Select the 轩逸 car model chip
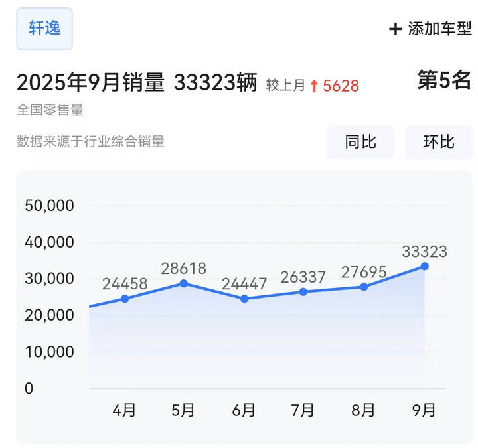This screenshot has height=448, width=478. point(44,29)
